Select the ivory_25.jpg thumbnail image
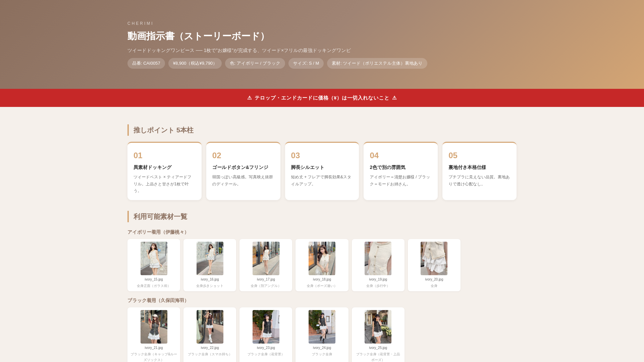Screen dimensions: 644x362 (378, 327)
